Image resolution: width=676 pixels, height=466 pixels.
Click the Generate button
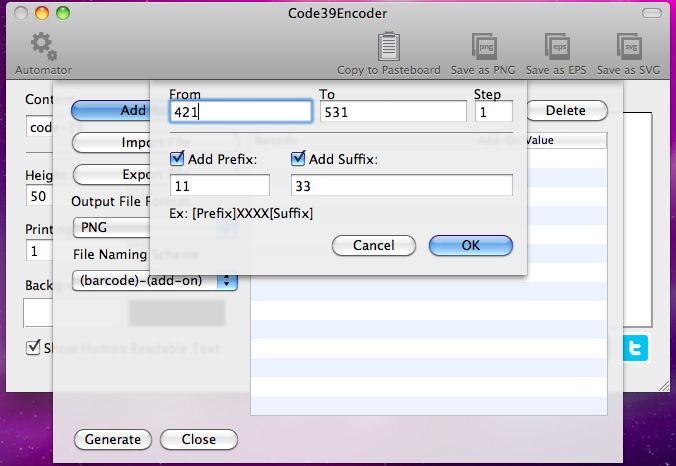point(113,439)
